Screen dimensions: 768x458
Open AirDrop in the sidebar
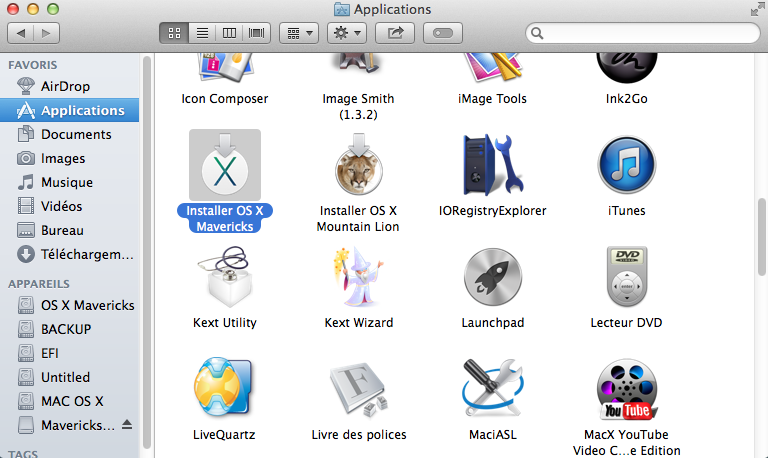pos(70,86)
